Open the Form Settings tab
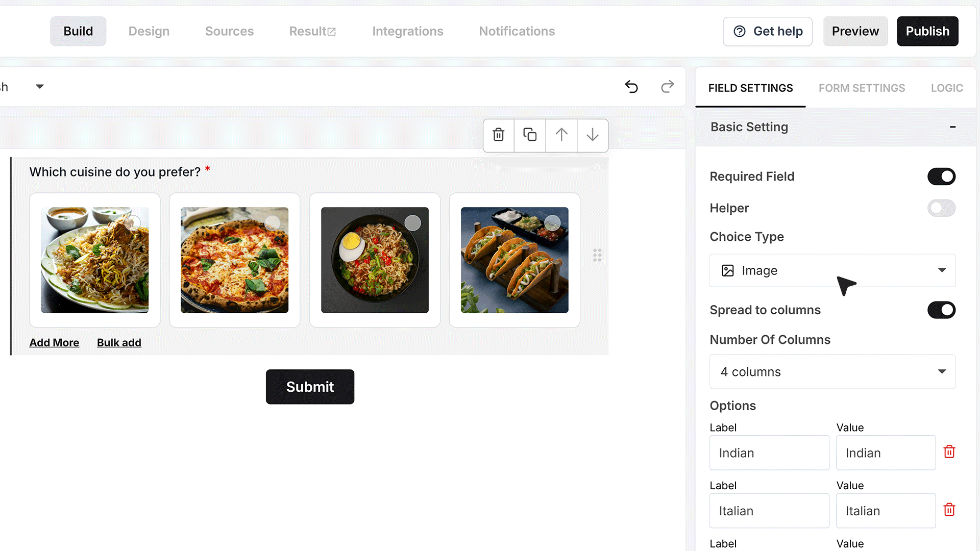 pyautogui.click(x=862, y=88)
